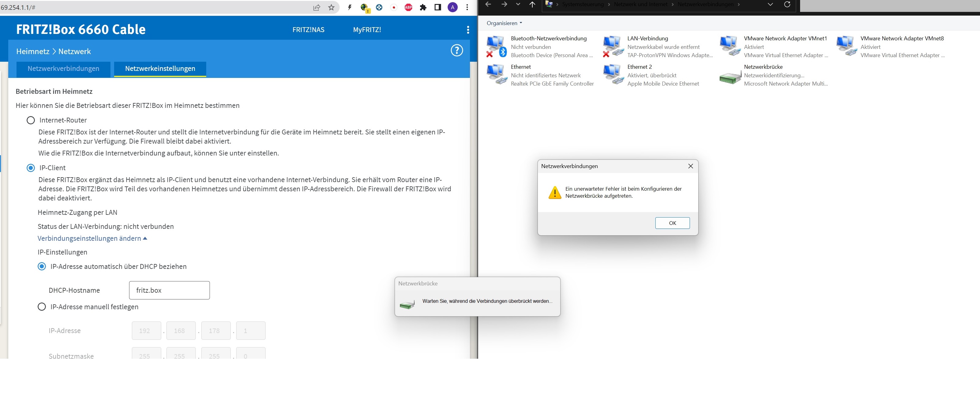Click the Explorer refresh icon
This screenshot has height=396, width=980.
point(787,5)
